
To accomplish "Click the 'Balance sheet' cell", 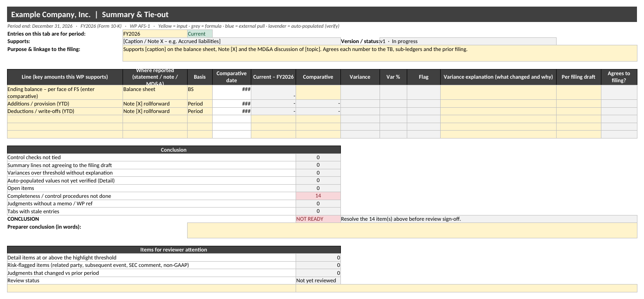I will pos(155,92).
